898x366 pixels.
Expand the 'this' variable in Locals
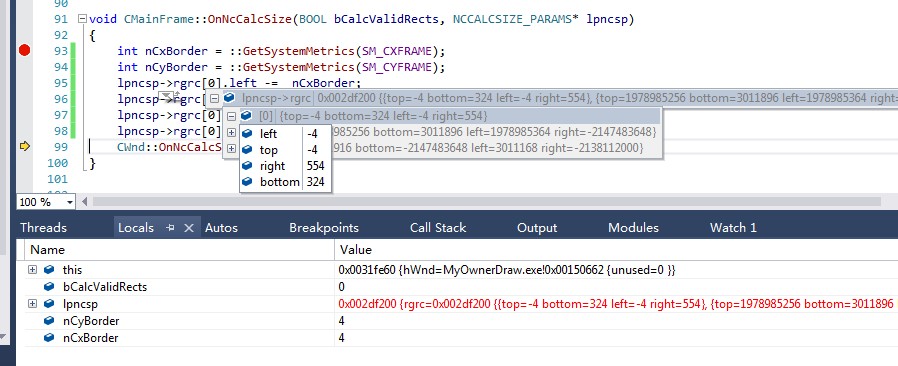coord(33,269)
